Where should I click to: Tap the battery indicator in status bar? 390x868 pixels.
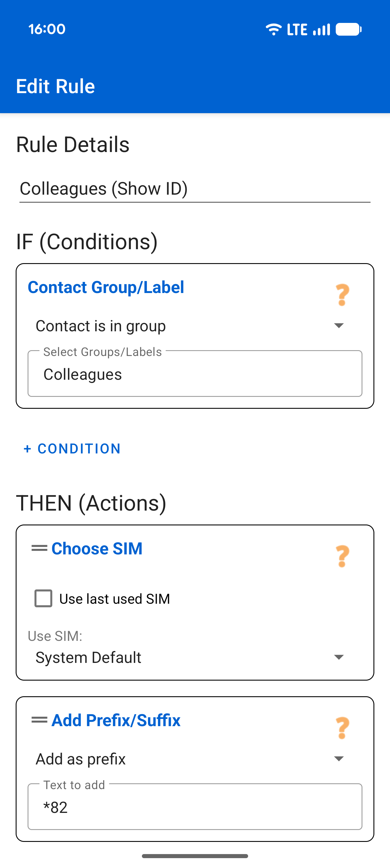349,29
